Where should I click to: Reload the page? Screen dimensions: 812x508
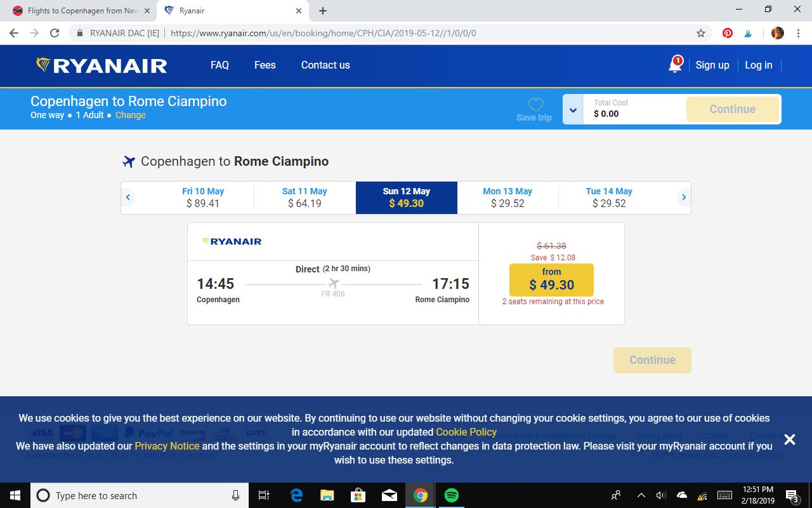(55, 33)
